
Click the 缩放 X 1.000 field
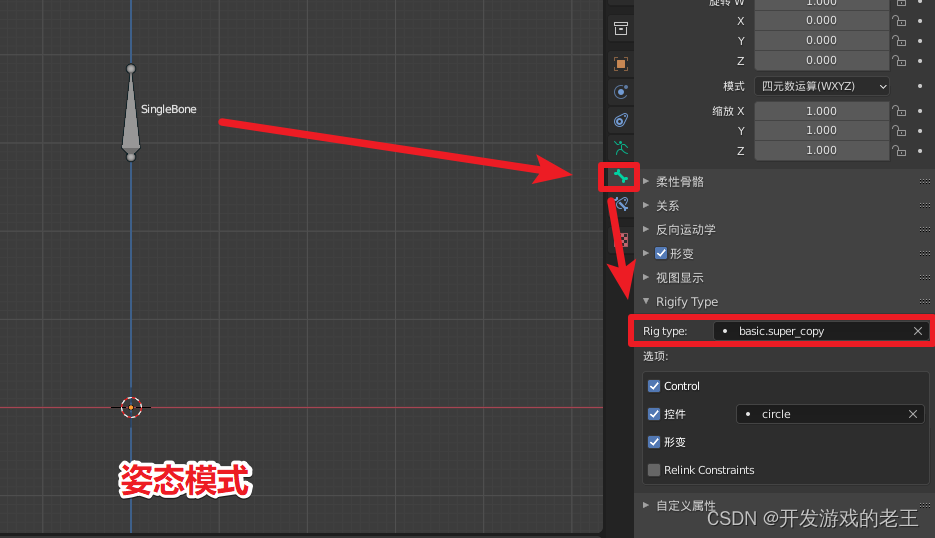822,111
